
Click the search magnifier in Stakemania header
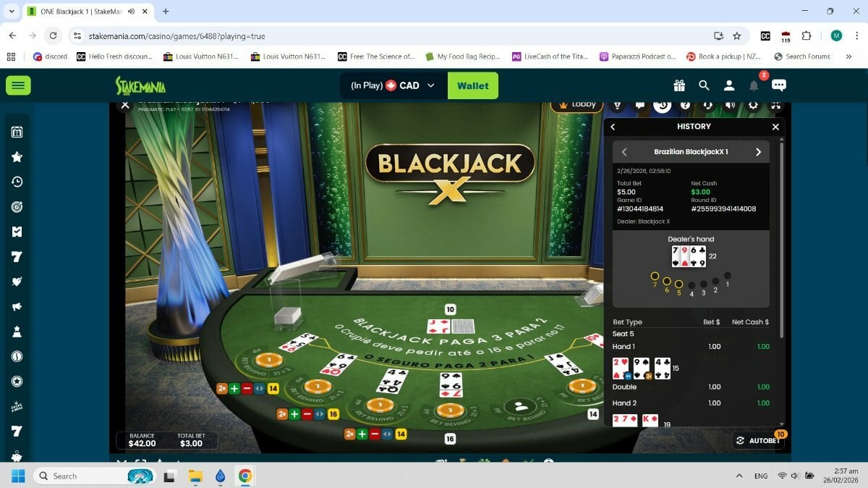pyautogui.click(x=704, y=85)
